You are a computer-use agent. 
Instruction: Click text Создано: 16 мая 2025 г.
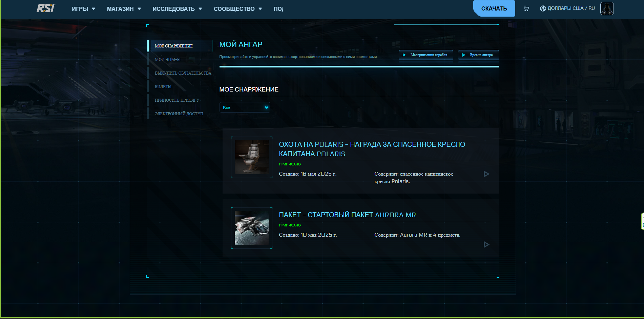[x=308, y=174]
